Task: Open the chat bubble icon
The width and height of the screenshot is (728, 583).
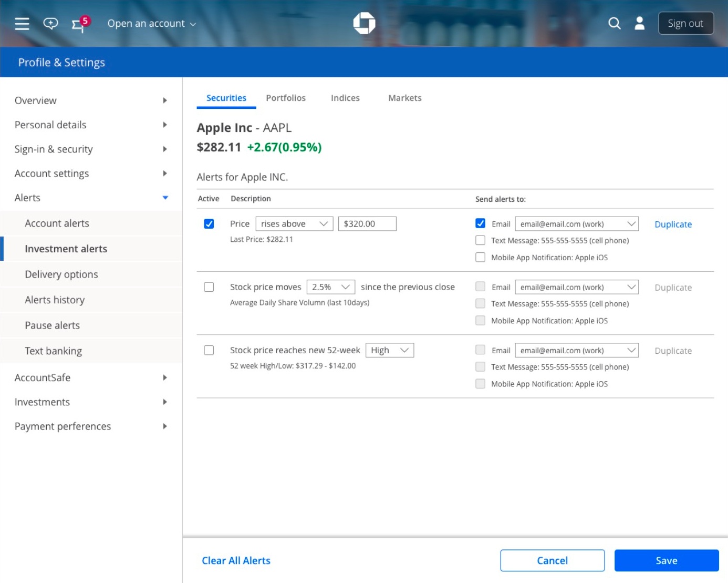Action: coord(50,24)
